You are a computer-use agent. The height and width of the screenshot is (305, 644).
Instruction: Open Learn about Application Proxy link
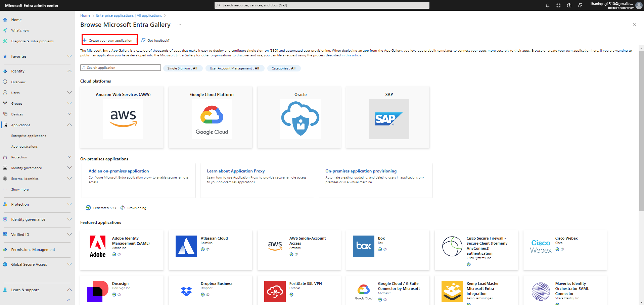[236, 171]
